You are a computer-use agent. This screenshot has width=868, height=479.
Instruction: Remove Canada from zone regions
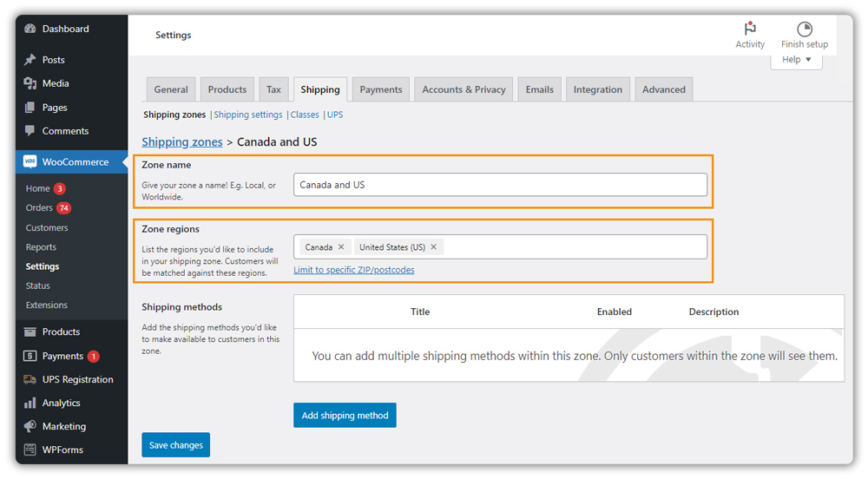point(341,247)
